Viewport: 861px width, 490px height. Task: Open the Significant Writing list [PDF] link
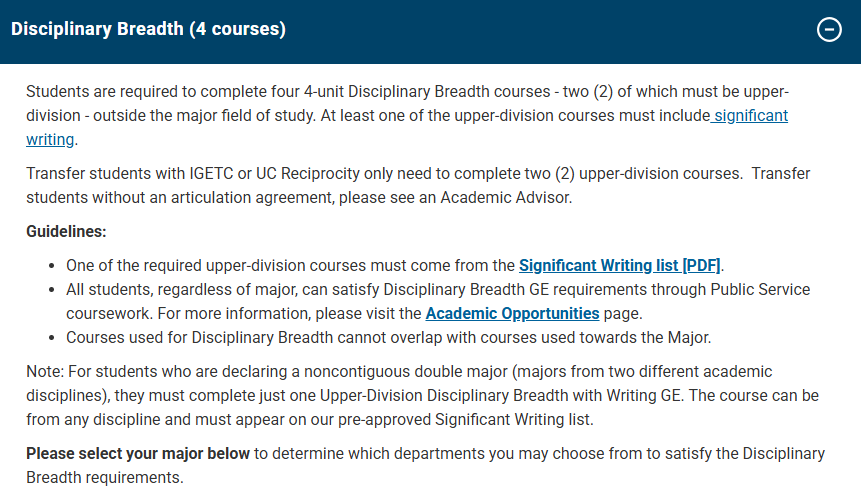click(619, 265)
